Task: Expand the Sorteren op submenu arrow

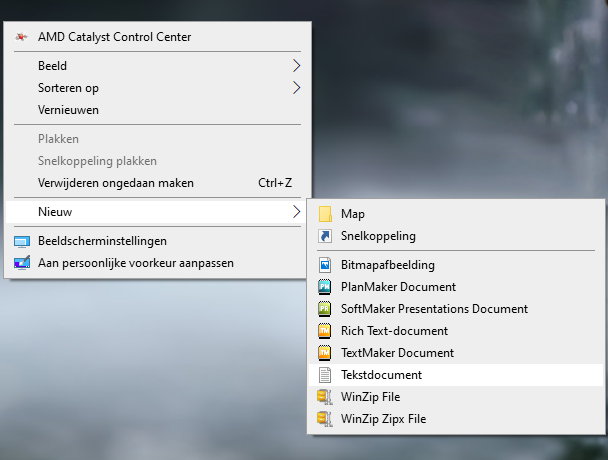Action: click(x=296, y=88)
